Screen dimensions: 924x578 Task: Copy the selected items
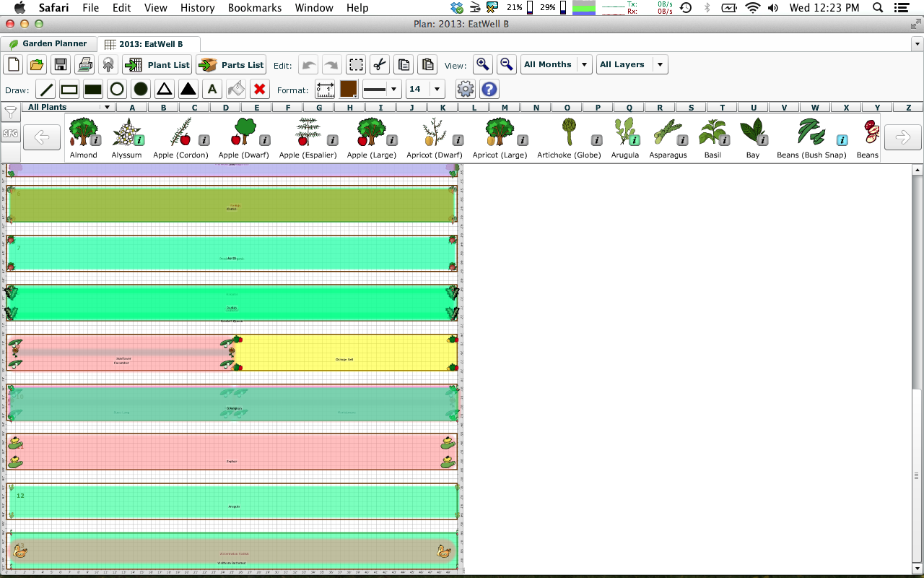(x=404, y=64)
